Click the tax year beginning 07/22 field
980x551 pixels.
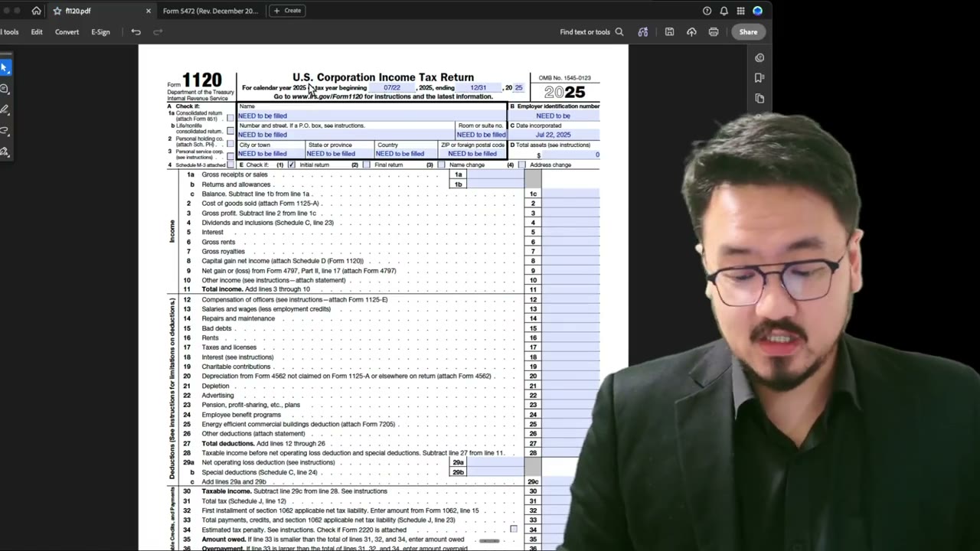(x=392, y=88)
